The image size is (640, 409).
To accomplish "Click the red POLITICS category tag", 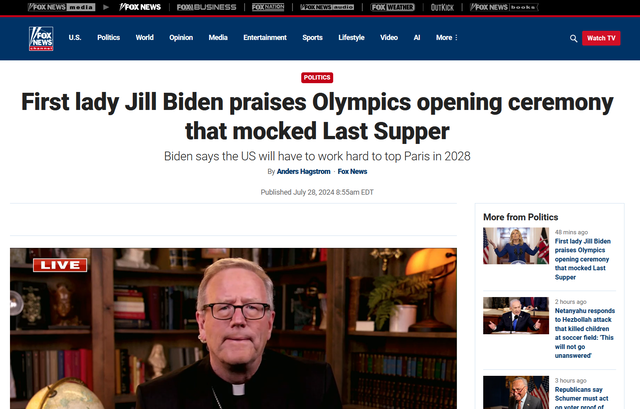I will point(317,78).
